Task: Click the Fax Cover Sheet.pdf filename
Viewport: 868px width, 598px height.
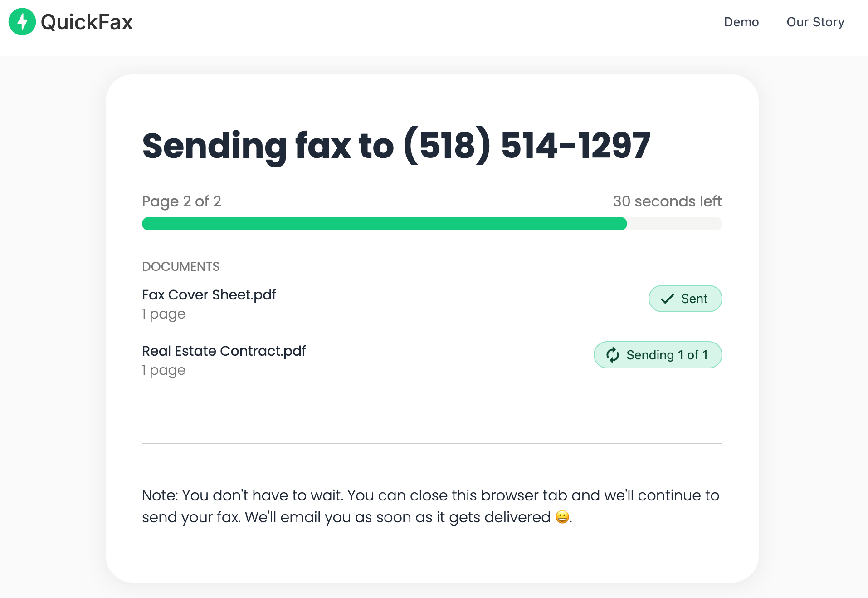Action: point(209,294)
